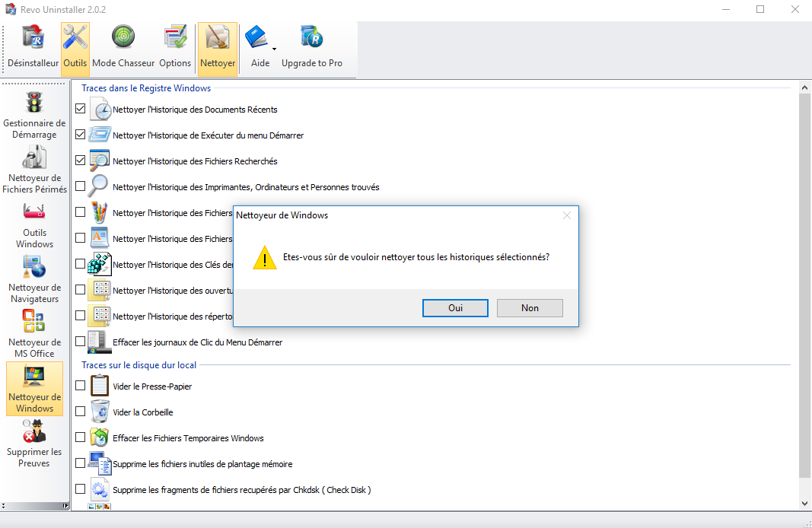Click the yellow warning icon in dialog
The image size is (812, 528).
click(x=265, y=257)
